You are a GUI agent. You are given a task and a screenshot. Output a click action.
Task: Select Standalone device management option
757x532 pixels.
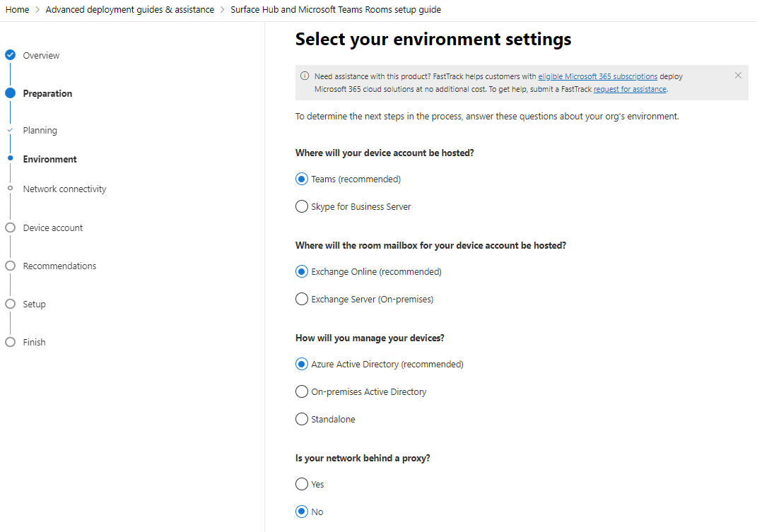point(302,420)
